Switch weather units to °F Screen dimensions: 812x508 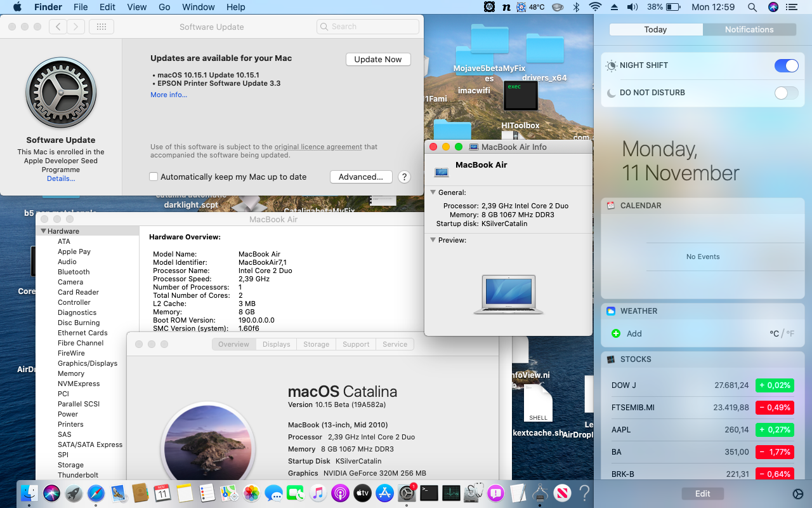tap(790, 333)
